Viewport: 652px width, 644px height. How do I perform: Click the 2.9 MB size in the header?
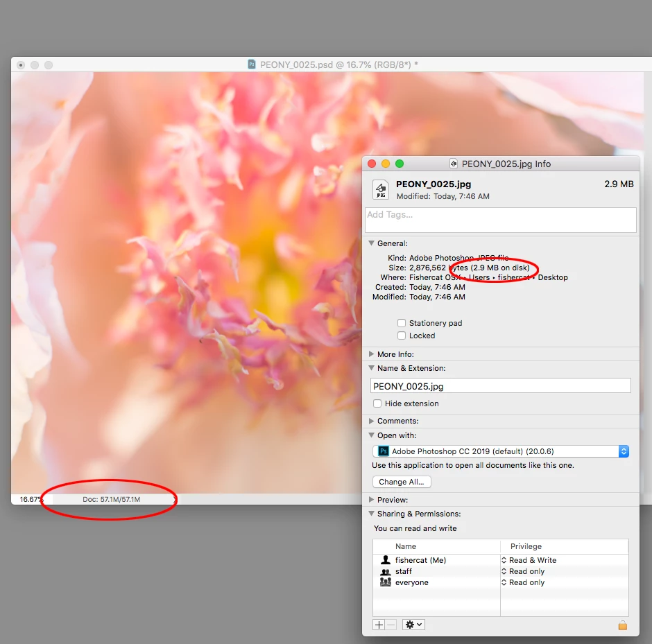[x=619, y=184]
